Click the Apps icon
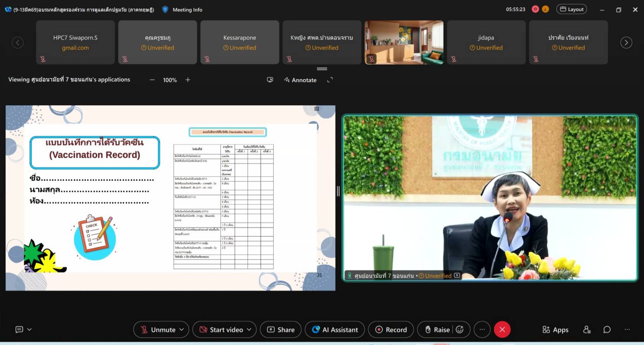The width and height of the screenshot is (644, 345). click(x=555, y=330)
